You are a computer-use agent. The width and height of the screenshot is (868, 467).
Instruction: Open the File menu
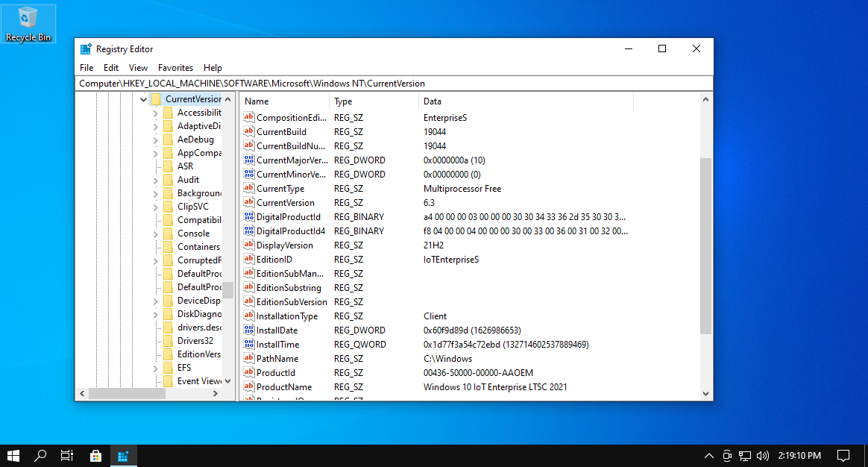tap(87, 68)
